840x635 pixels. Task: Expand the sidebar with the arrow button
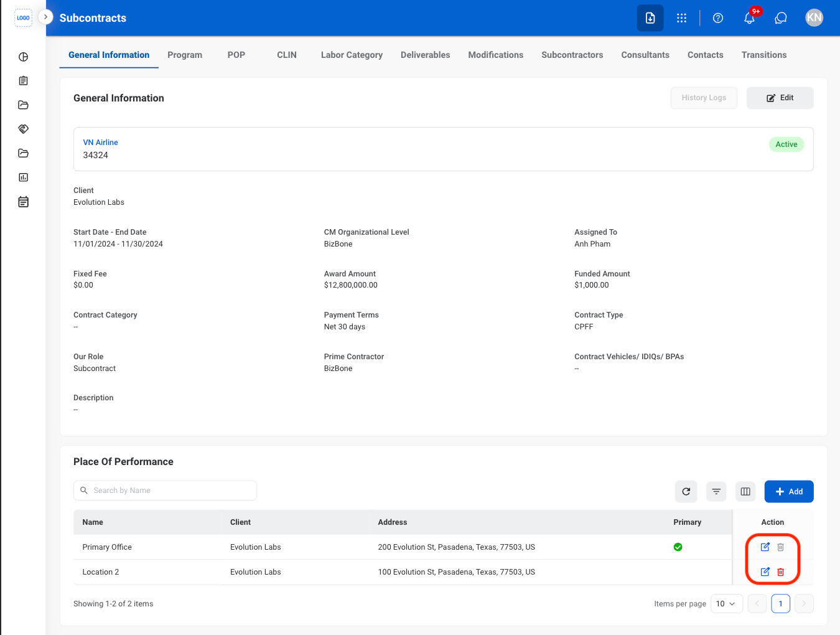45,17
